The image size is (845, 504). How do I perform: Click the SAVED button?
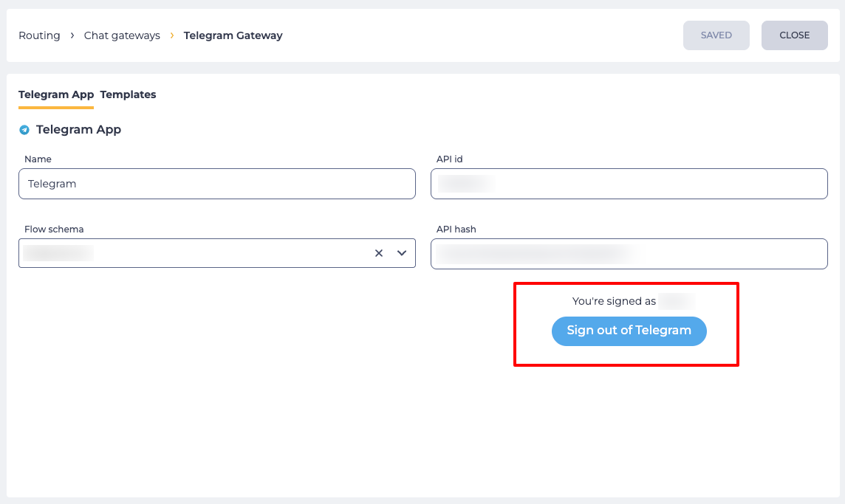[x=716, y=35]
